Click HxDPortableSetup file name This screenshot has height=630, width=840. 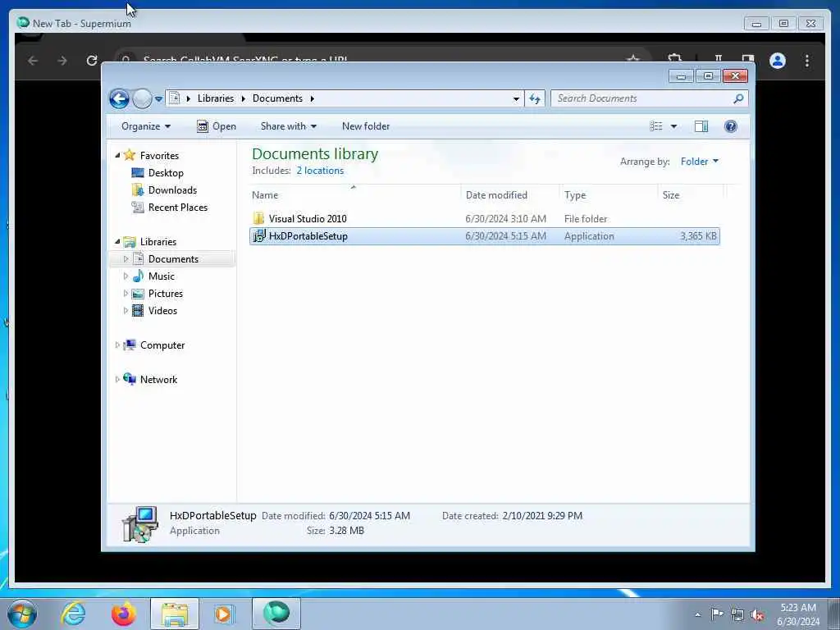coord(308,236)
